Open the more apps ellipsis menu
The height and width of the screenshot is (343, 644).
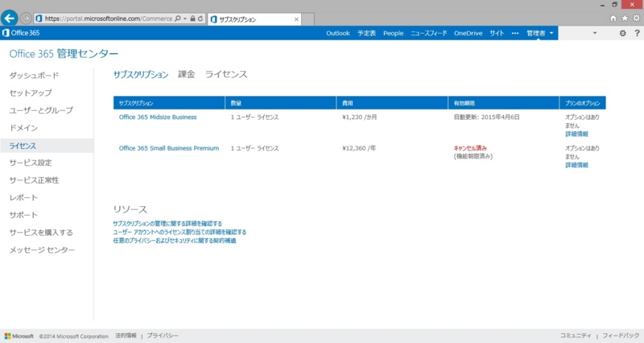point(515,33)
